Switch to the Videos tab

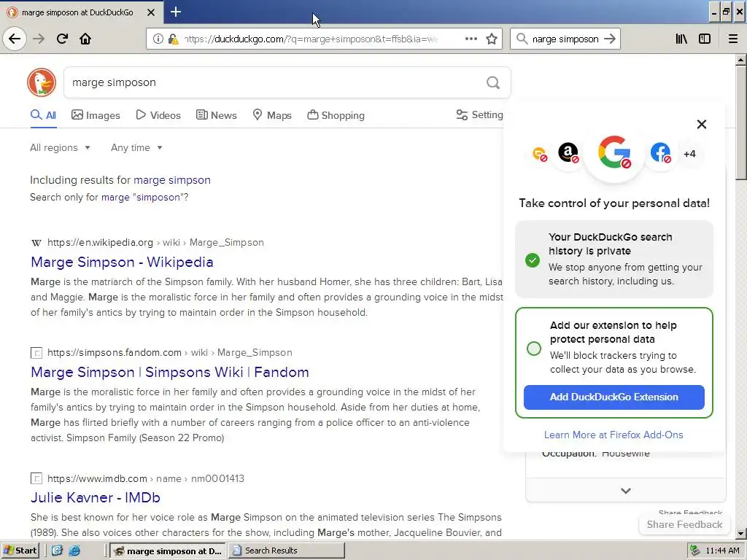pyautogui.click(x=158, y=115)
